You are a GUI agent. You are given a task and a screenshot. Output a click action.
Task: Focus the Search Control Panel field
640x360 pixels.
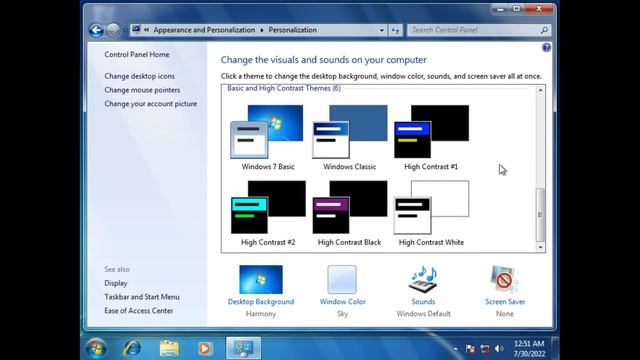(474, 30)
